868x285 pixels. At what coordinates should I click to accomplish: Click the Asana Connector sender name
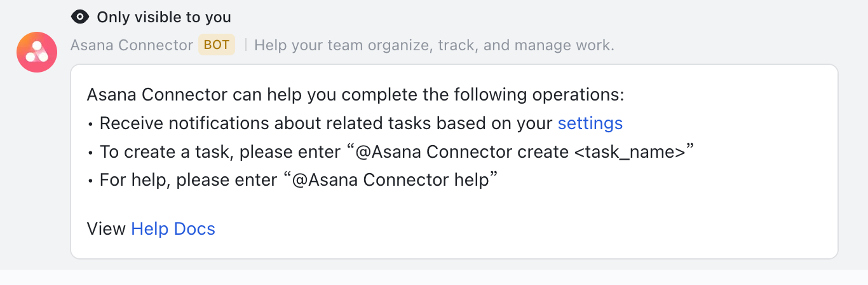(x=132, y=46)
